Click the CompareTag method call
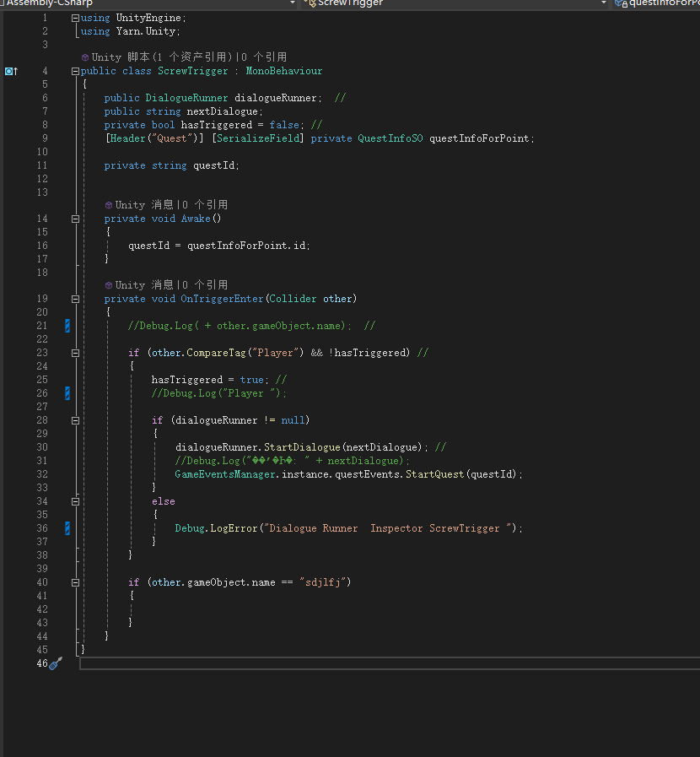 [x=216, y=353]
